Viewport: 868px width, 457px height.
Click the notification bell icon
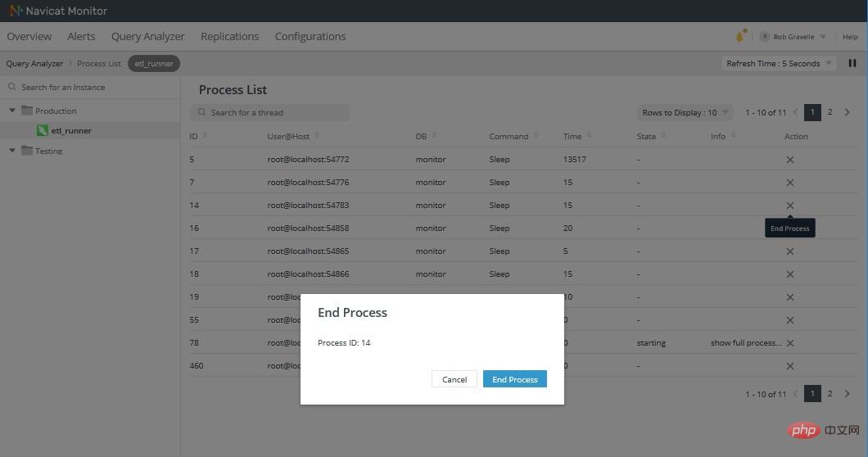[740, 36]
